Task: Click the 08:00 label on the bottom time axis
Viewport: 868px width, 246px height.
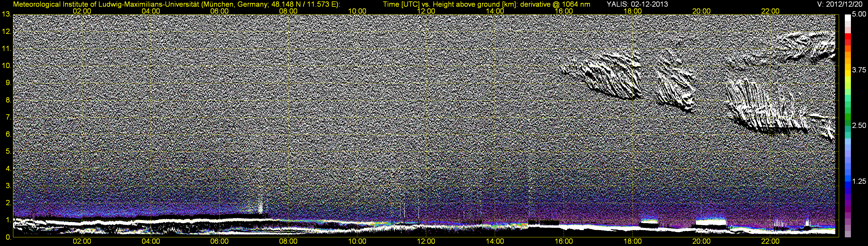Action: (x=288, y=241)
